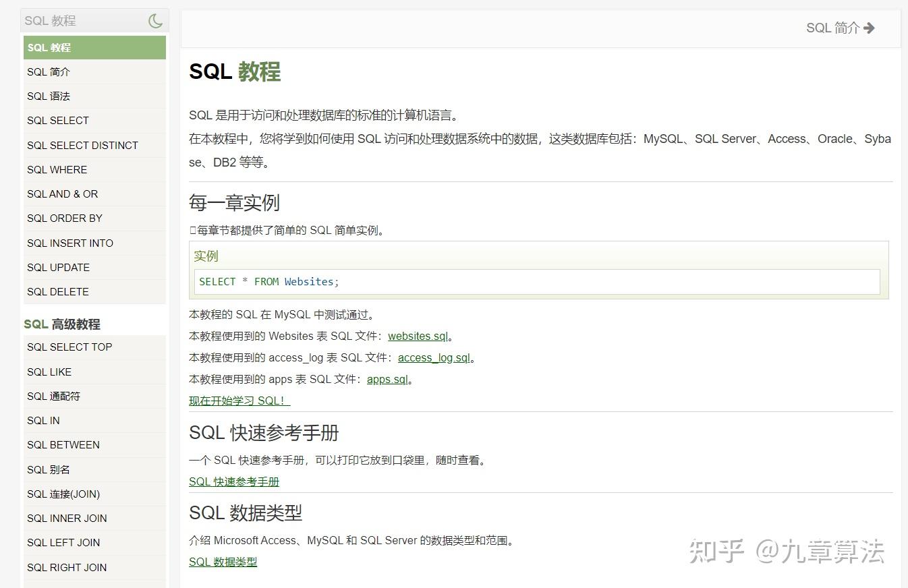Open the SQL DELETE tutorial page
Viewport: 908px width, 588px height.
pyautogui.click(x=57, y=291)
